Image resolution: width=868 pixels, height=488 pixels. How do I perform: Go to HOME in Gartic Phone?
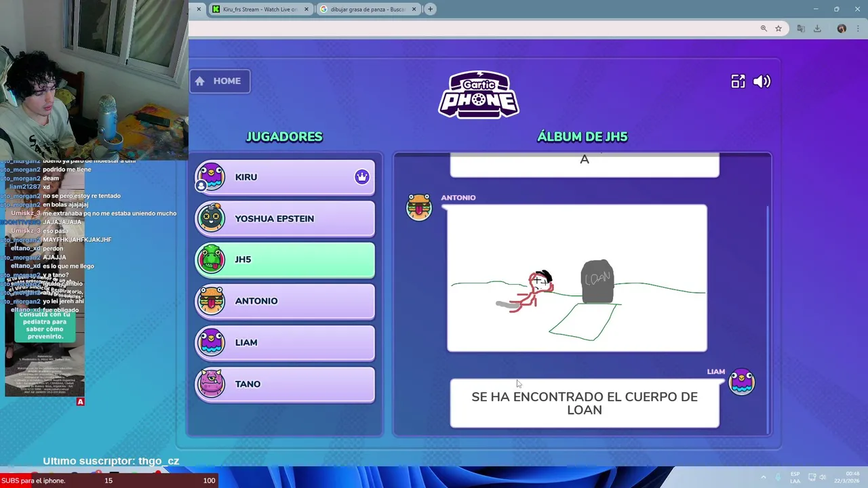(220, 81)
